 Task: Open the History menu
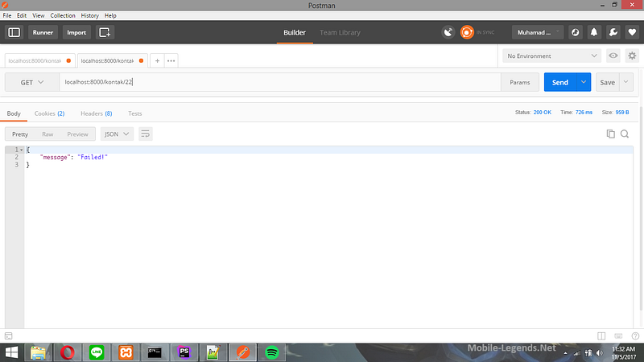89,15
